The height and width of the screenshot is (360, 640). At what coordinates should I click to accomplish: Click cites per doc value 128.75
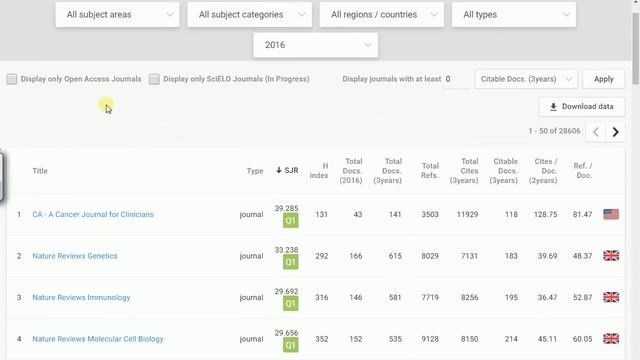pos(545,214)
